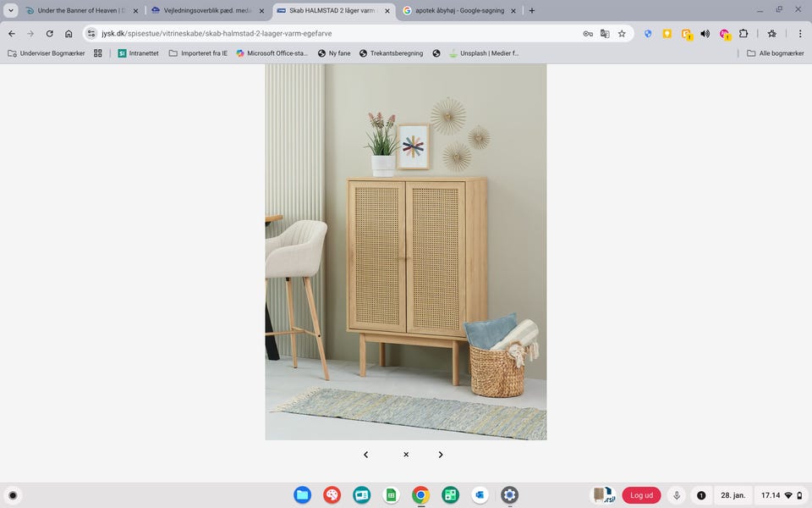The height and width of the screenshot is (508, 812).
Task: Open the orange extension with warning badge
Action: [x=687, y=34]
